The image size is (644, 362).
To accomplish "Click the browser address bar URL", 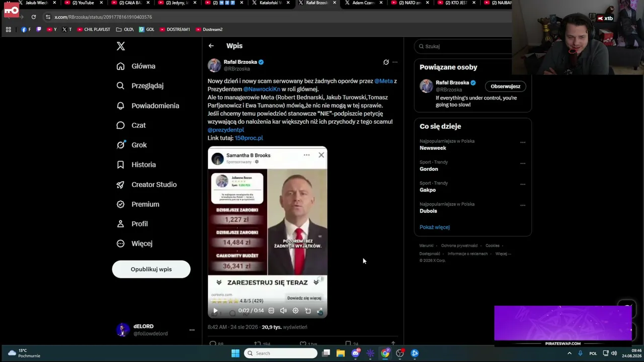I will 103,17.
